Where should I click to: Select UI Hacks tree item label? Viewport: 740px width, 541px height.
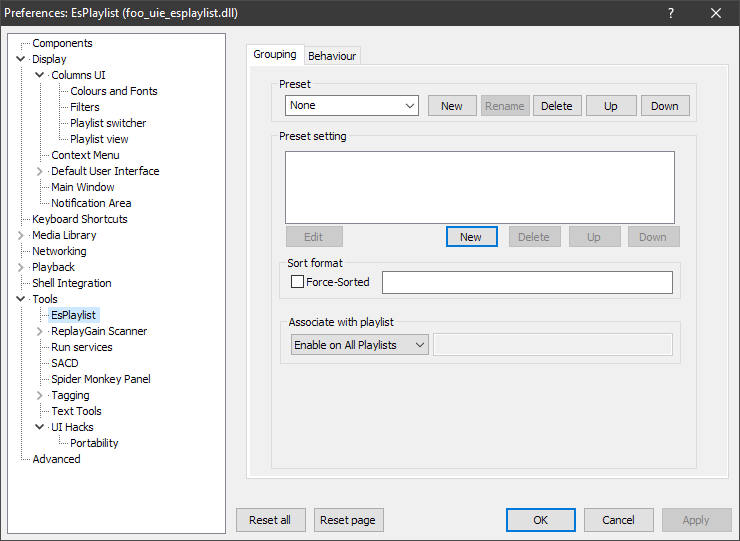point(72,427)
